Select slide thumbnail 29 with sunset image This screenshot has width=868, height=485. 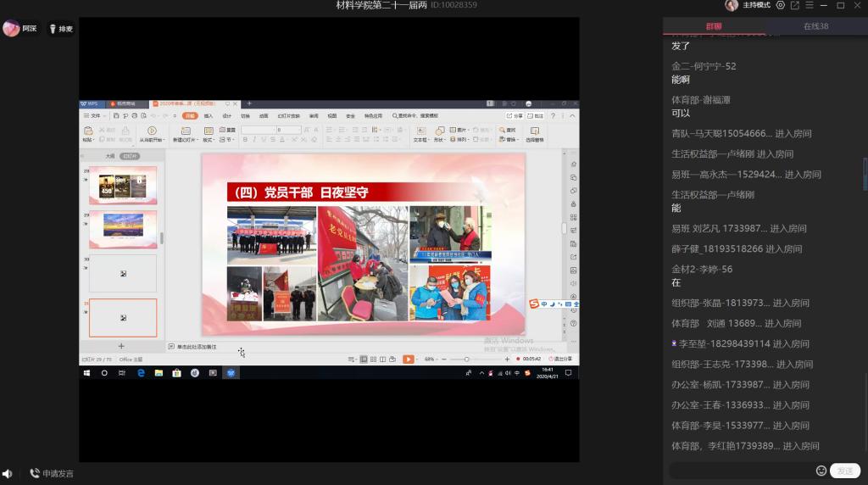[x=122, y=229]
